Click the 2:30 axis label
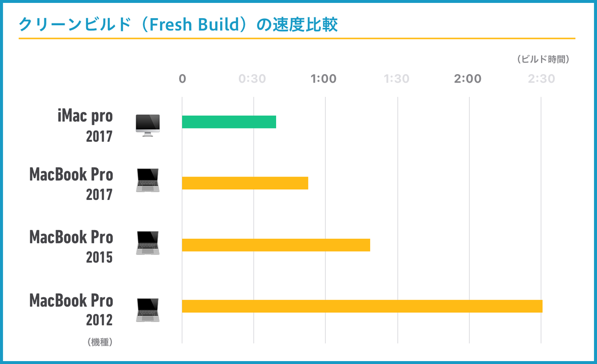Screen dimensions: 597x364 click(541, 79)
